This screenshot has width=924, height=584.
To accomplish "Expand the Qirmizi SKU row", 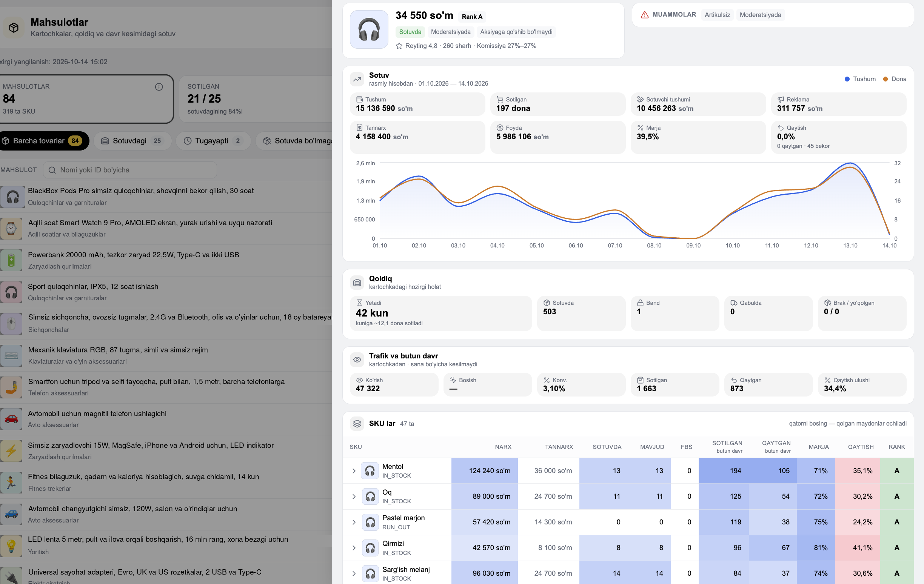I will pos(354,548).
